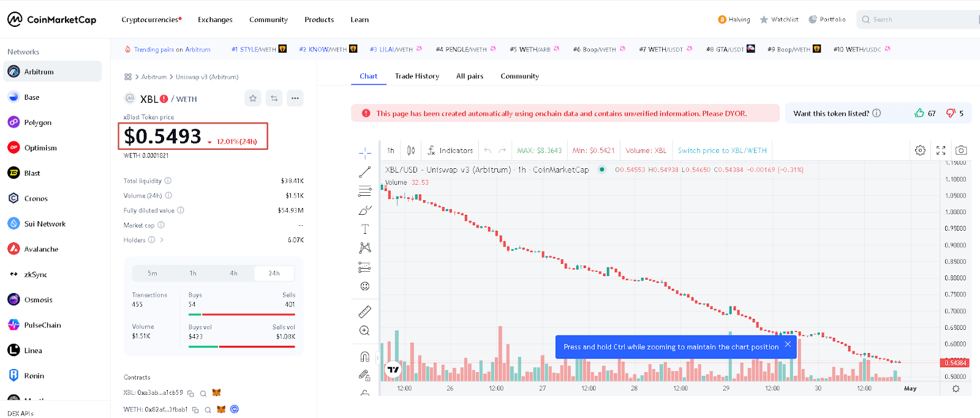Open the Watchlist link
Image resolution: width=980 pixels, height=418 pixels.
pos(779,20)
